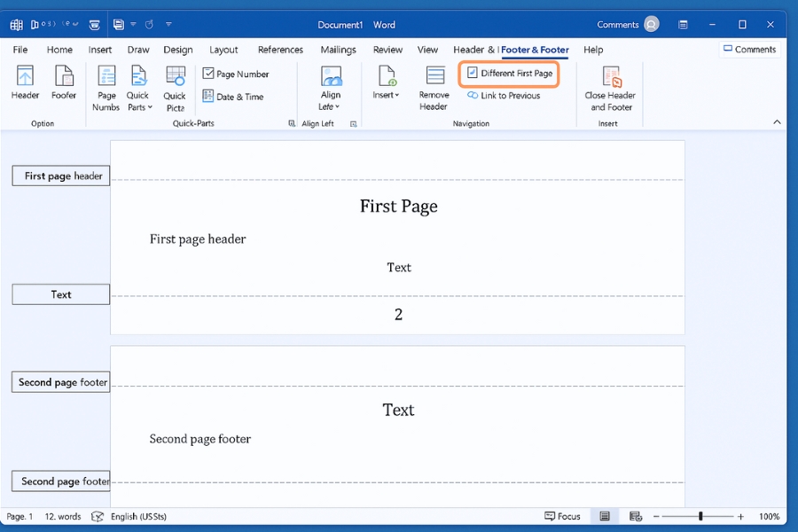Switch to the References tab
The width and height of the screenshot is (798, 532).
point(280,50)
